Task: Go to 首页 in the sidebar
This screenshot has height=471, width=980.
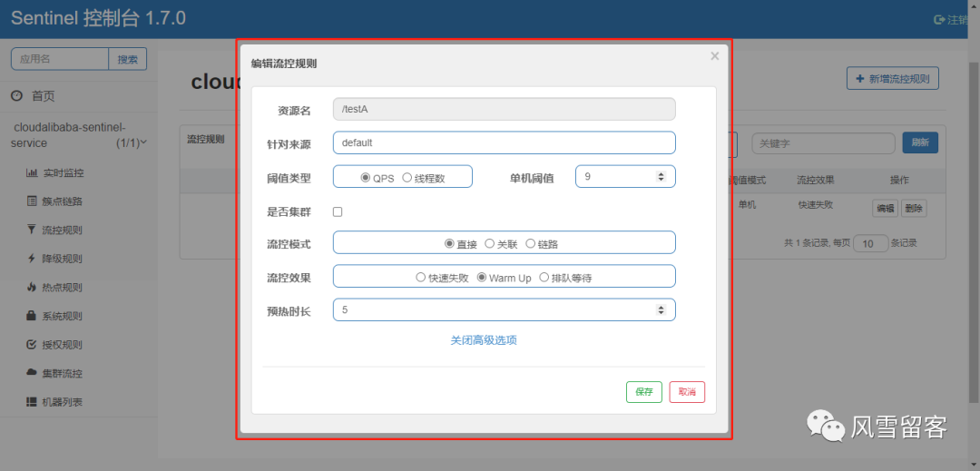Action: pyautogui.click(x=44, y=96)
